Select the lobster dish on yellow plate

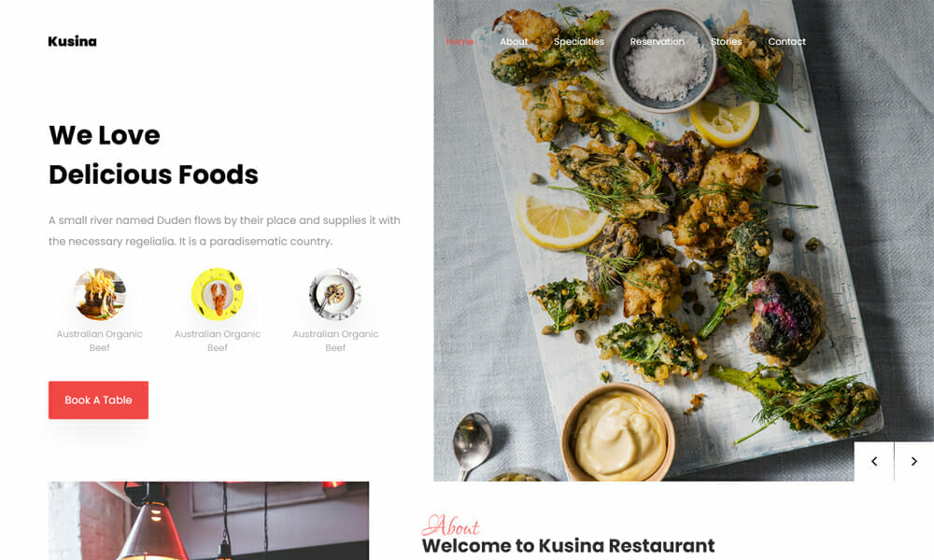coord(218,294)
